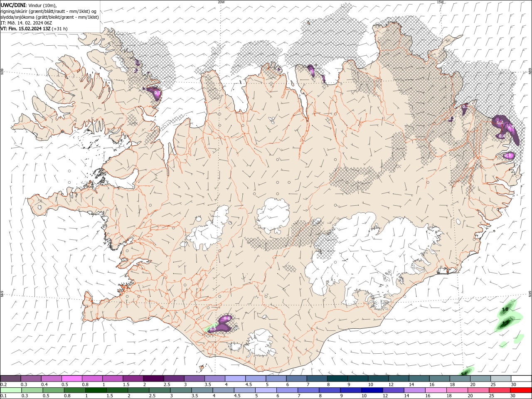
Task: Click the 'UWC/DINI' title text
Action: 12,5
